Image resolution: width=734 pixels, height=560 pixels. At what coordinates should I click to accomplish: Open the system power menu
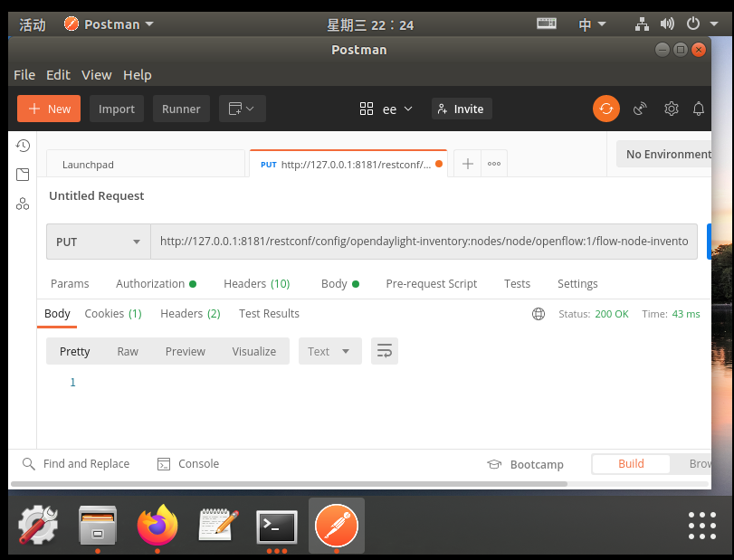click(701, 24)
